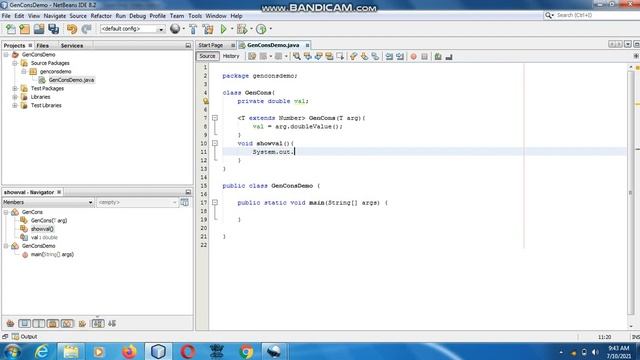The image size is (640, 360).
Task: Click the Save All toolbar icon
Action: (53, 29)
